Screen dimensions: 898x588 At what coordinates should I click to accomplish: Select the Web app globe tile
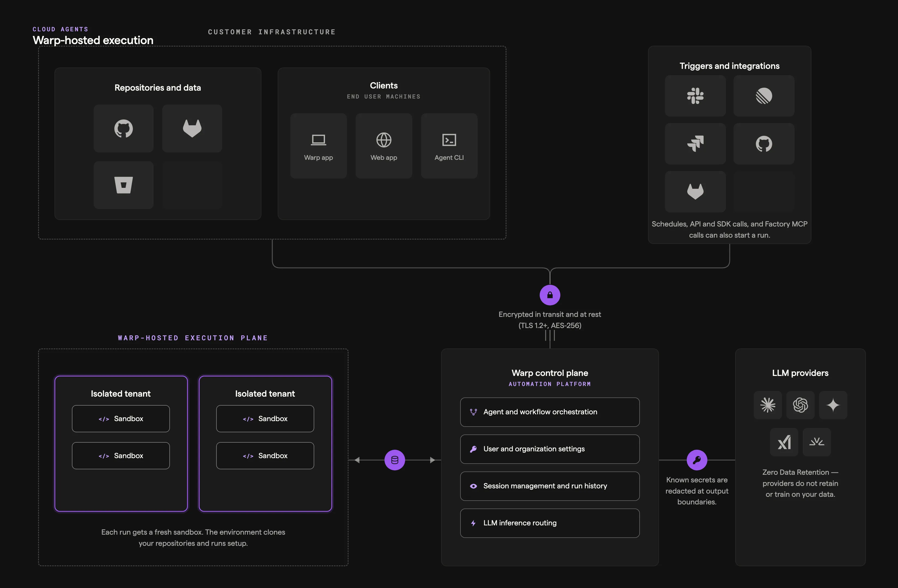384,146
